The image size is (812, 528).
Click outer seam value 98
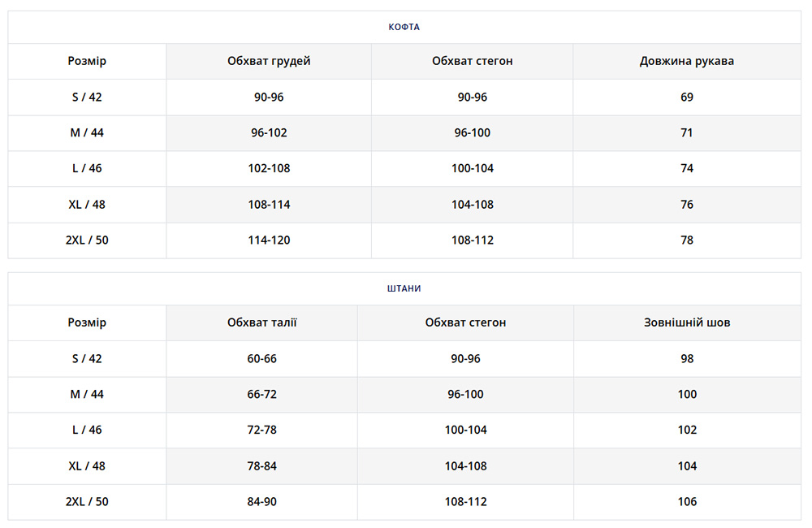coord(687,358)
